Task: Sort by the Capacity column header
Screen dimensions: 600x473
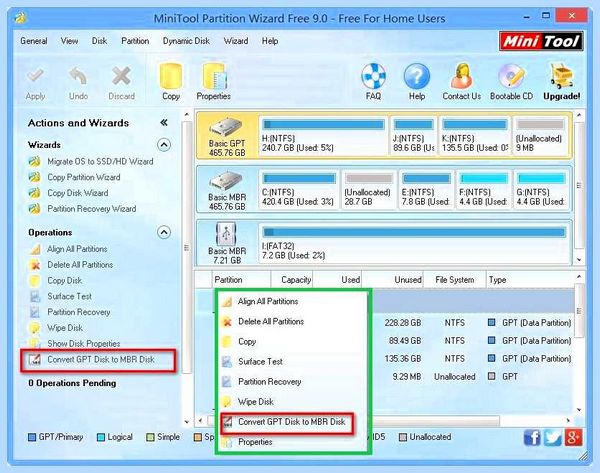Action: [x=292, y=280]
